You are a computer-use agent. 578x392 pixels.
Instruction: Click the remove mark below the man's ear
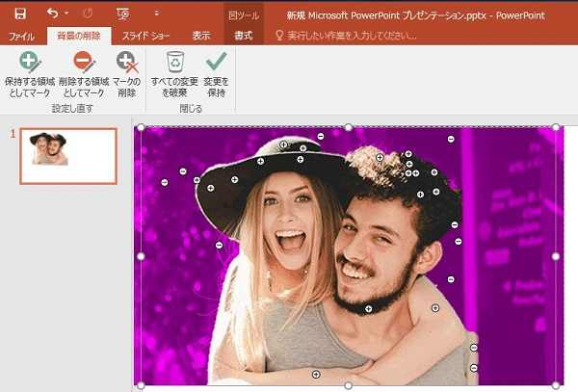[451, 279]
